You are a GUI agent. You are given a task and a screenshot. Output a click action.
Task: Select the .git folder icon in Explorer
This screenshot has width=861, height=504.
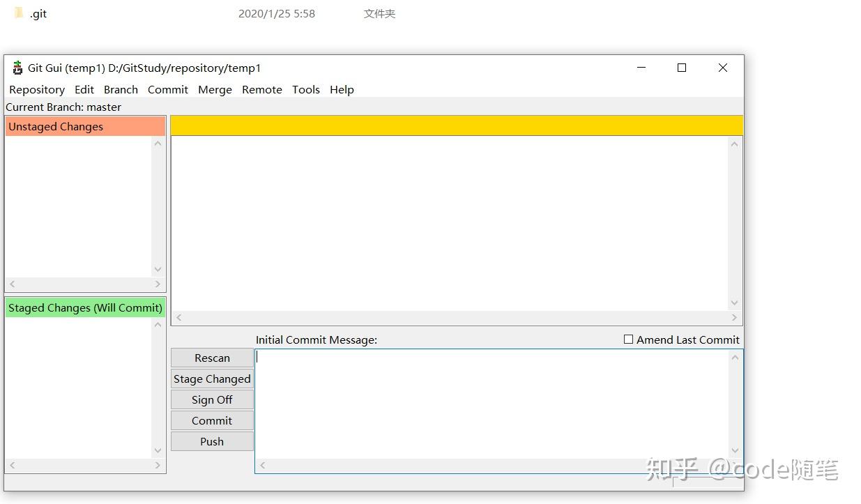pos(19,13)
